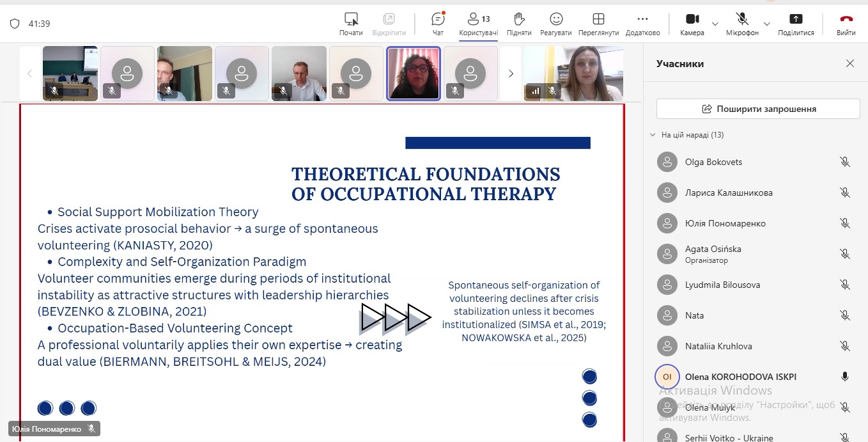Click the shield meeting security icon
The height and width of the screenshot is (442, 868).
(15, 24)
